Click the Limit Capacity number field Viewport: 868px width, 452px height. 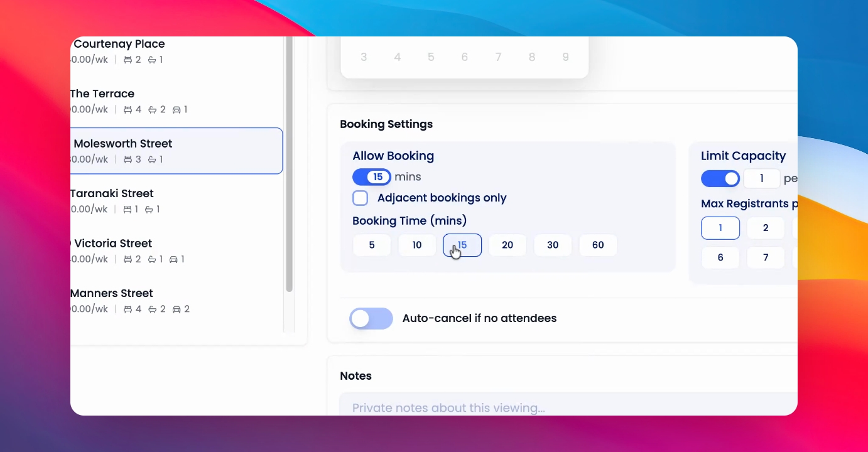click(x=762, y=179)
